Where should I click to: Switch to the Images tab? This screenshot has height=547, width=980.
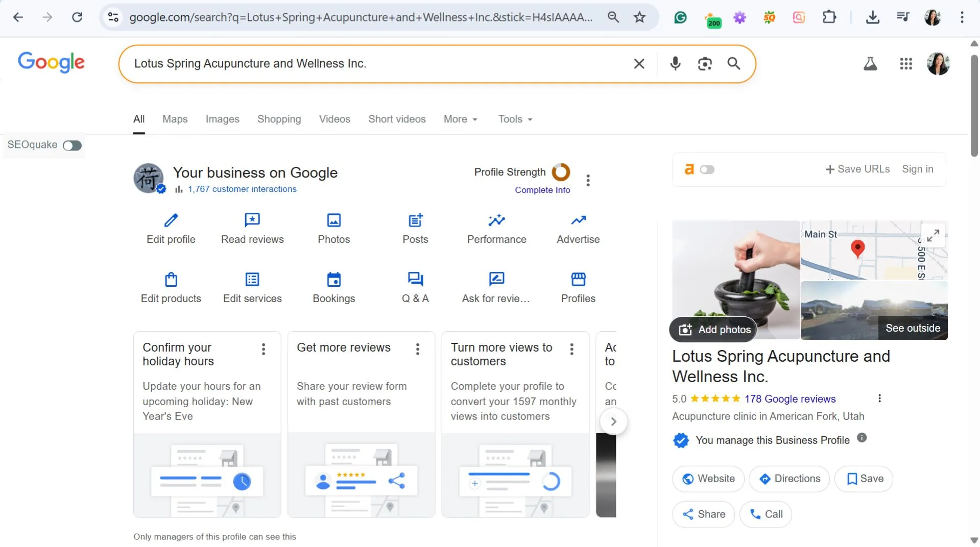(x=222, y=119)
